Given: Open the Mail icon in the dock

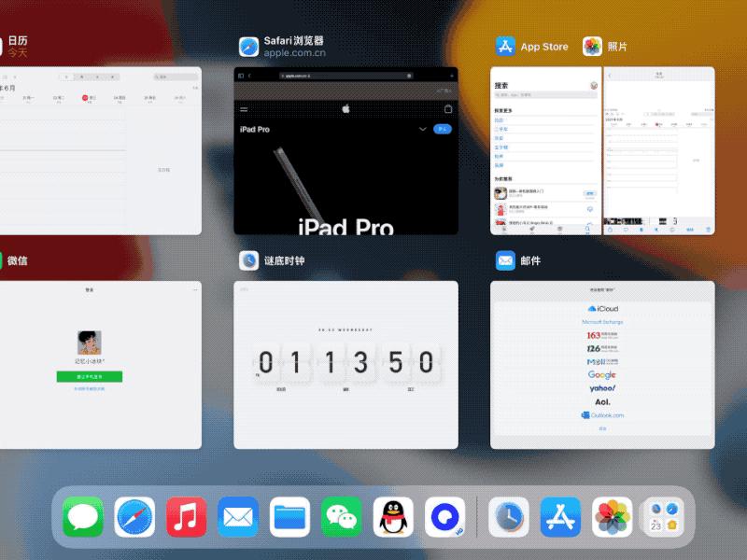Looking at the screenshot, I should point(238,516).
